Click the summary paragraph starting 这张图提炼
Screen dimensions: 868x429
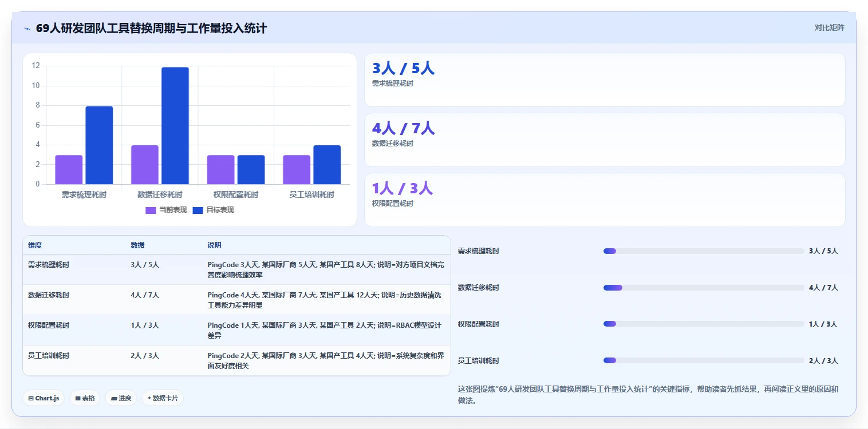click(x=648, y=395)
